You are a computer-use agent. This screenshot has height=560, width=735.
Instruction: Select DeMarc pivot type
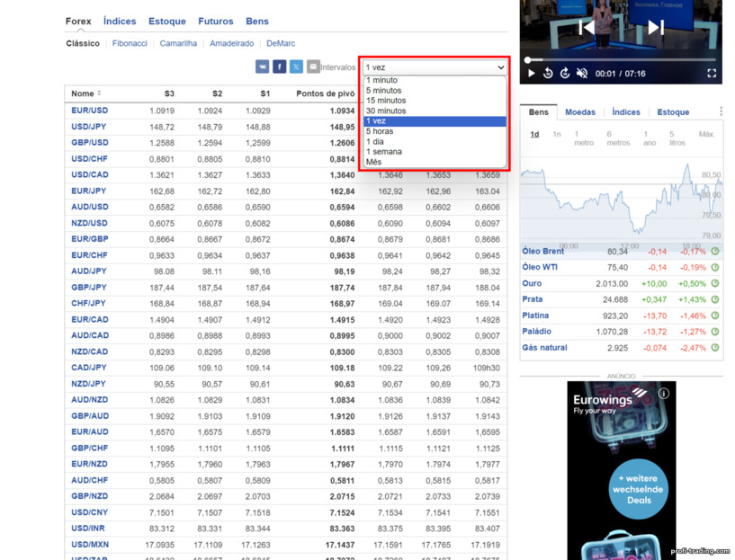tap(281, 43)
